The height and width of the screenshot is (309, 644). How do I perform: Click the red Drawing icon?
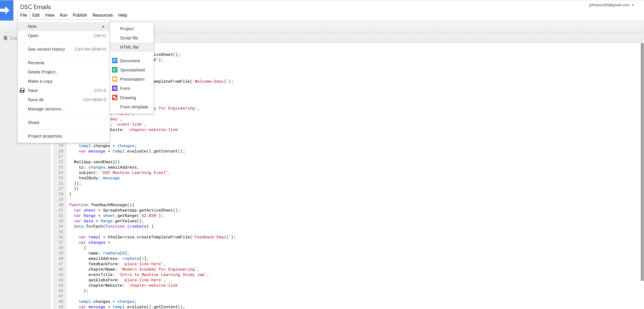(115, 97)
